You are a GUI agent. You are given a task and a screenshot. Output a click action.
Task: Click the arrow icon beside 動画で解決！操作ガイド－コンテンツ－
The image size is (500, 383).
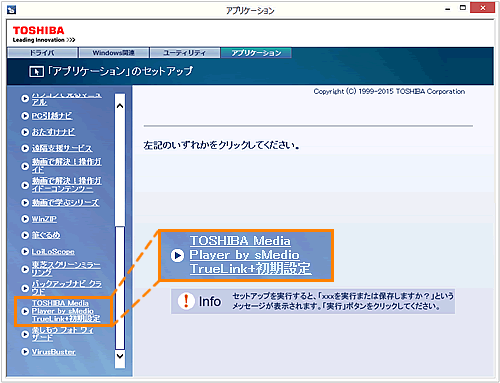[25, 185]
